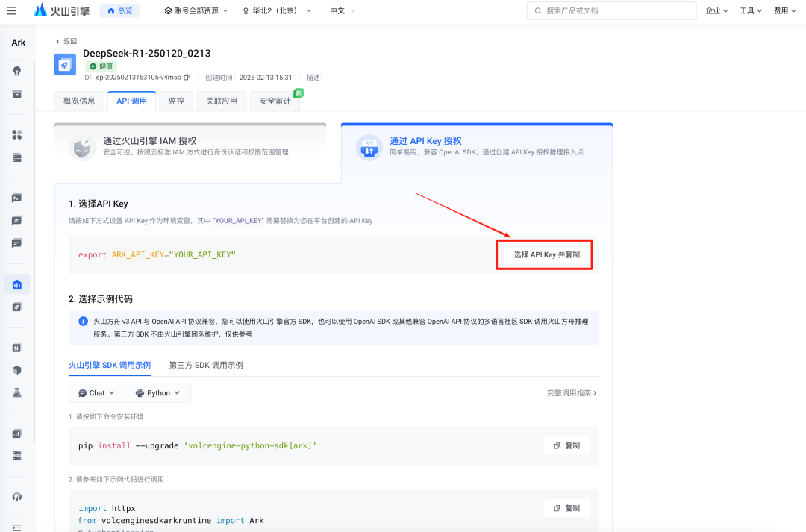
Task: Expand the 企业 menu
Action: (x=716, y=10)
